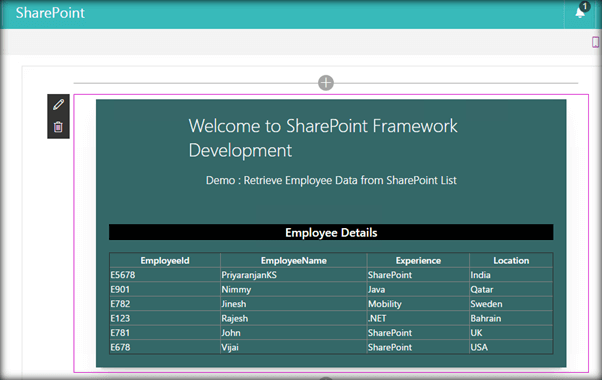Select the E678 employee ID cell
The height and width of the screenshot is (380, 602).
click(165, 347)
